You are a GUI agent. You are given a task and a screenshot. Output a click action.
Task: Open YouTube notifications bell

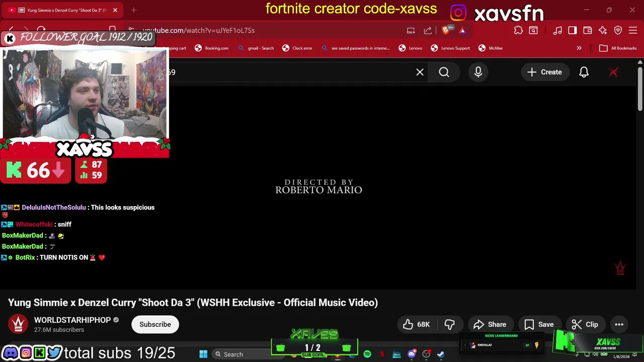click(584, 72)
